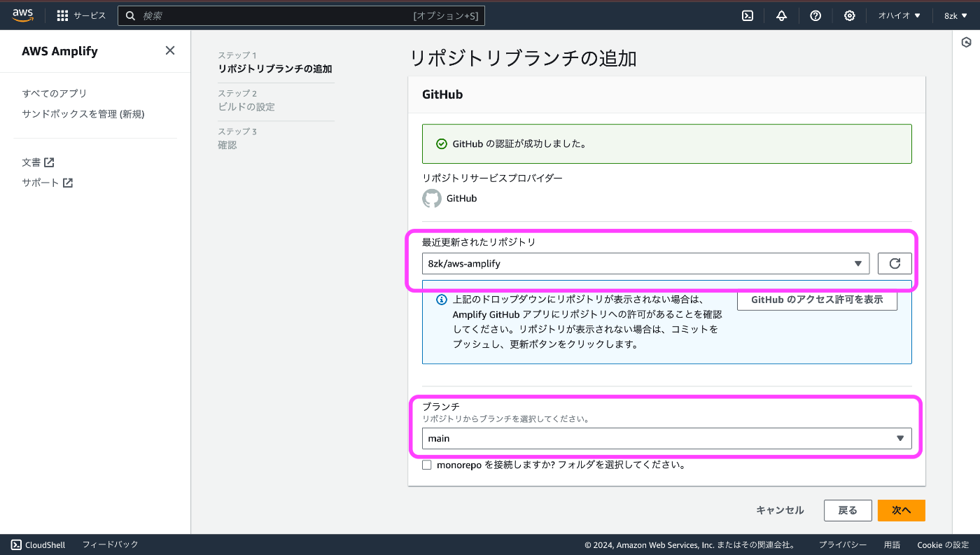Viewport: 980px width, 555px height.
Task: Refresh the repository list
Action: tap(895, 263)
